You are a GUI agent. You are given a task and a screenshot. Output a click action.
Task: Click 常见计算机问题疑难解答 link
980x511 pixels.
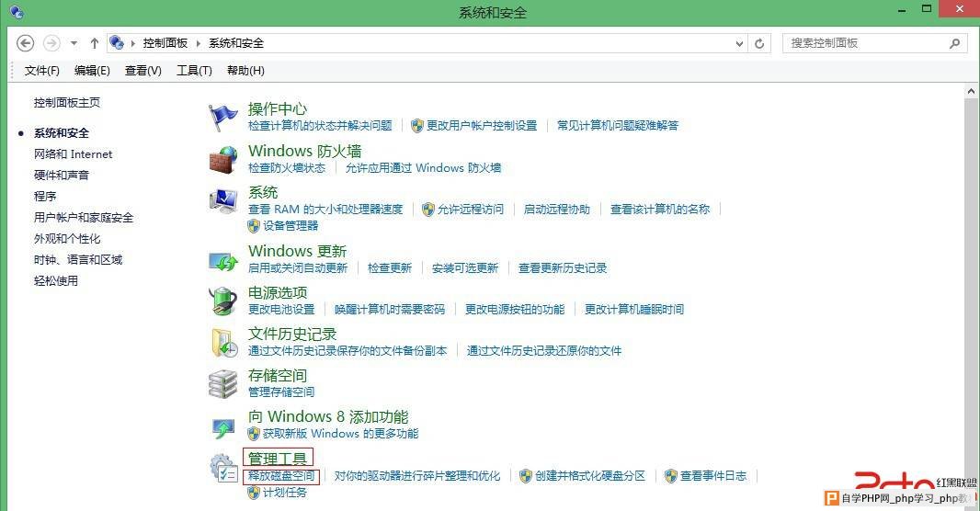(x=618, y=126)
